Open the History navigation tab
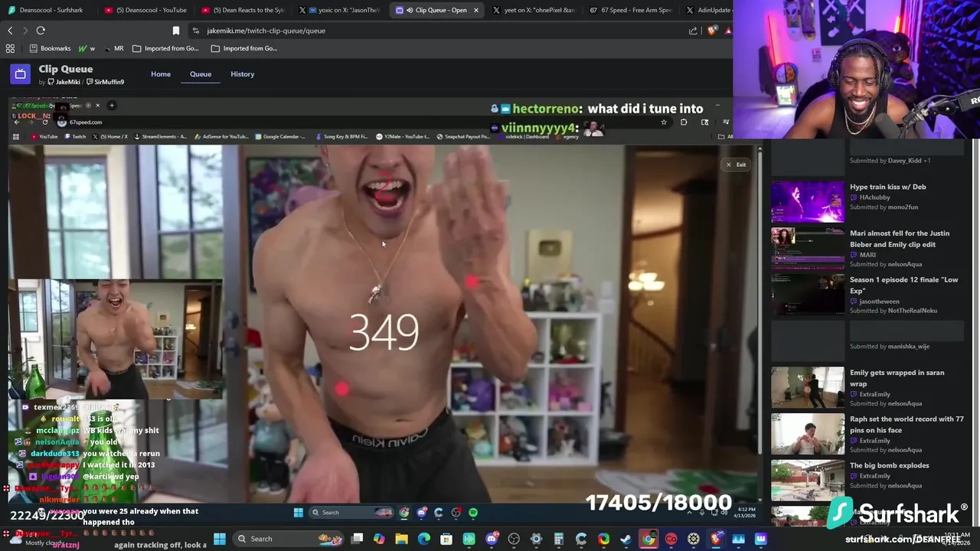The image size is (980, 551). [x=242, y=74]
